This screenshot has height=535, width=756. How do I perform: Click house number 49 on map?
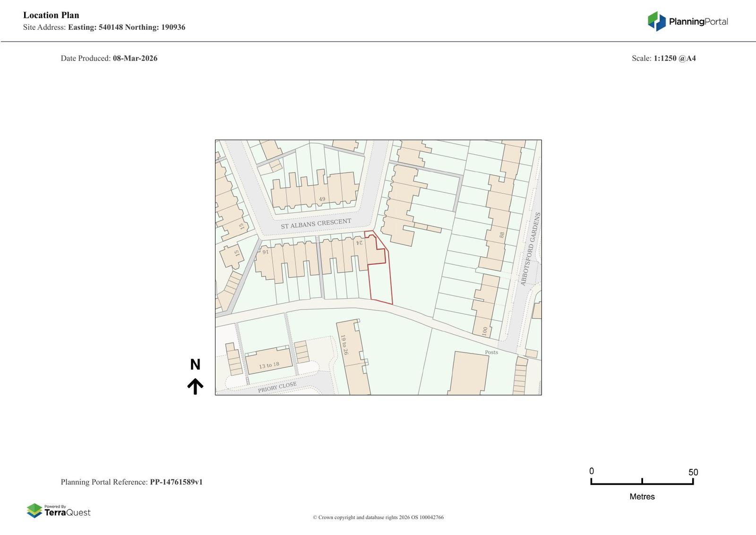(322, 199)
